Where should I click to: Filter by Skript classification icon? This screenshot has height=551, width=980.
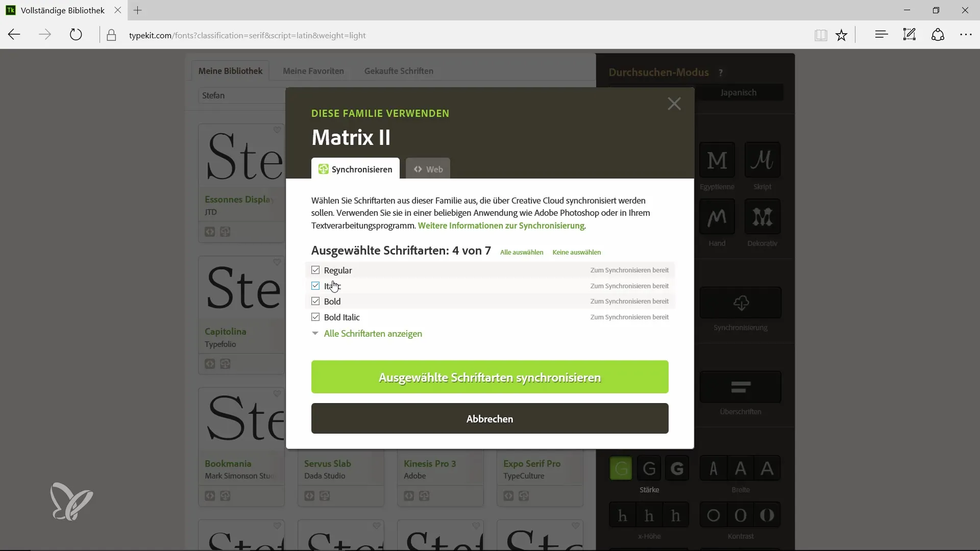pos(763,160)
